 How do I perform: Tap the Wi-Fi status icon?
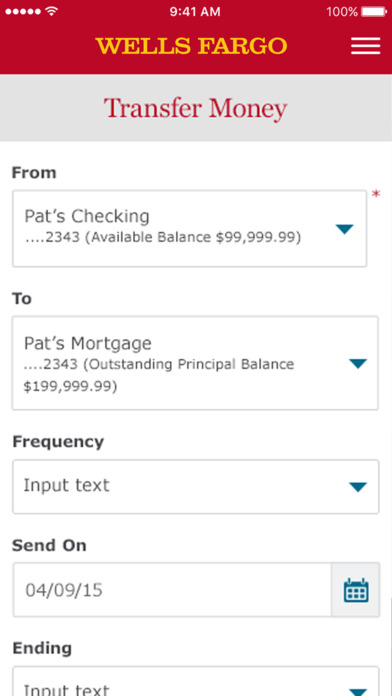(52, 11)
